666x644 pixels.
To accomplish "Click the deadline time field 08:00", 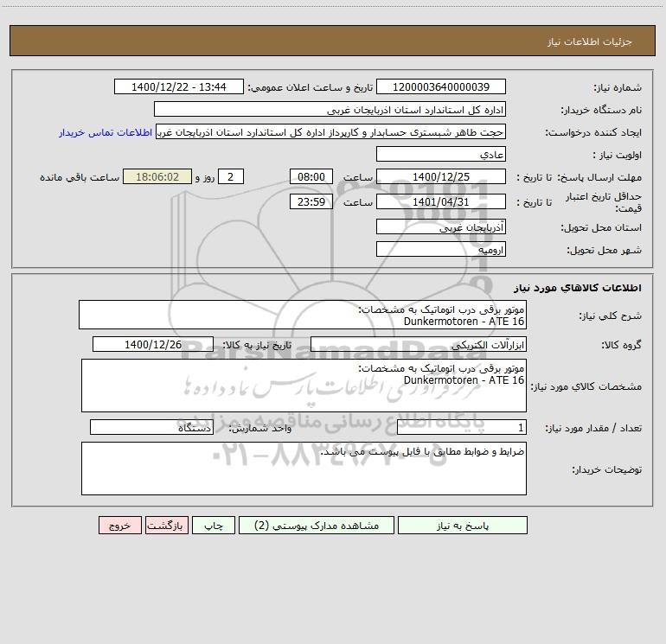I will 311,176.
